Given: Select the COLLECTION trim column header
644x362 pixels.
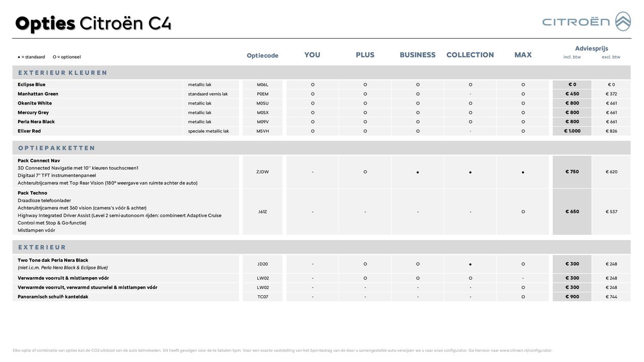Looking at the screenshot, I should tap(470, 55).
